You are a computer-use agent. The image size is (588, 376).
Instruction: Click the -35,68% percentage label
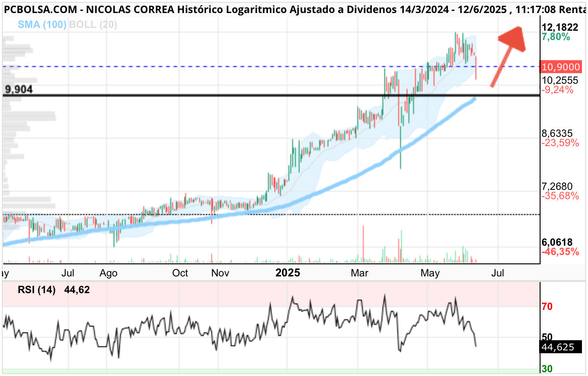click(x=560, y=196)
